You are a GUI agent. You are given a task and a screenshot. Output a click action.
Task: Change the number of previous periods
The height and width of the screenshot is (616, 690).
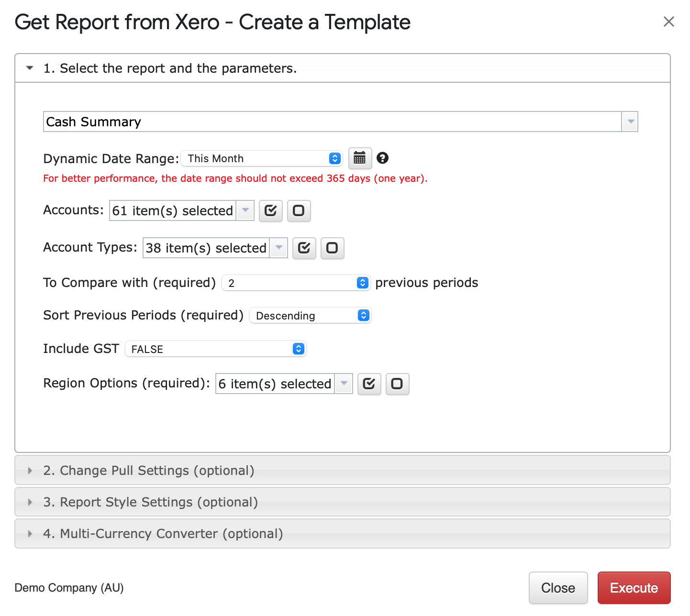point(297,283)
